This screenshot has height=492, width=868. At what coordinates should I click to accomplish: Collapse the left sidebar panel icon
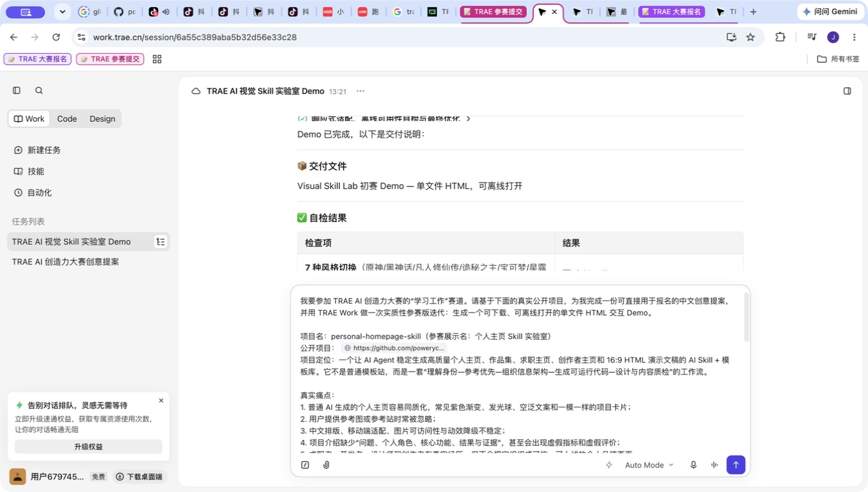pos(17,90)
